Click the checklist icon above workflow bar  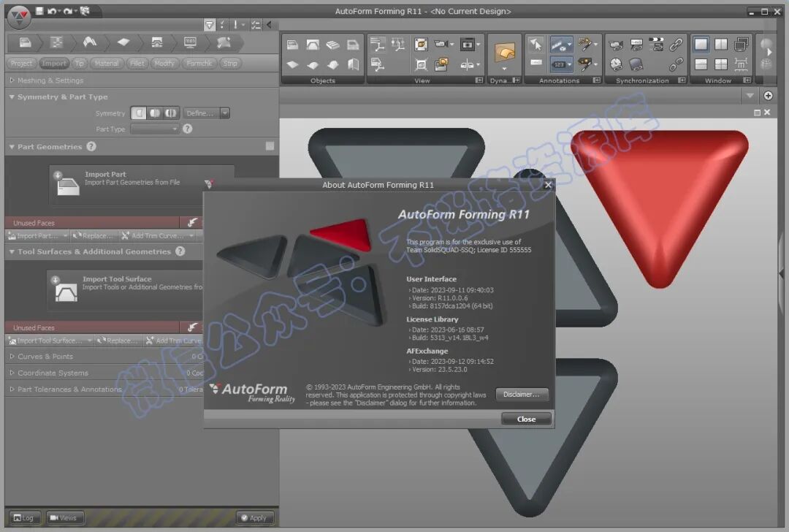[256, 25]
